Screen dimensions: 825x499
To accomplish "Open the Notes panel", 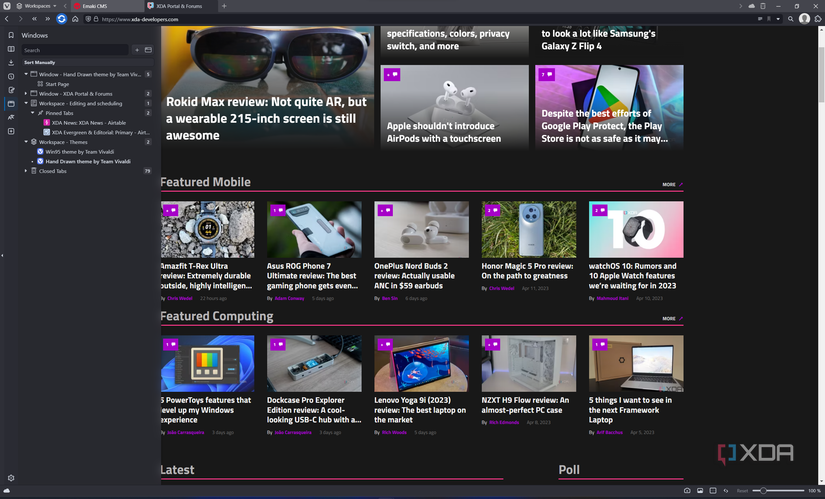I will tap(11, 90).
